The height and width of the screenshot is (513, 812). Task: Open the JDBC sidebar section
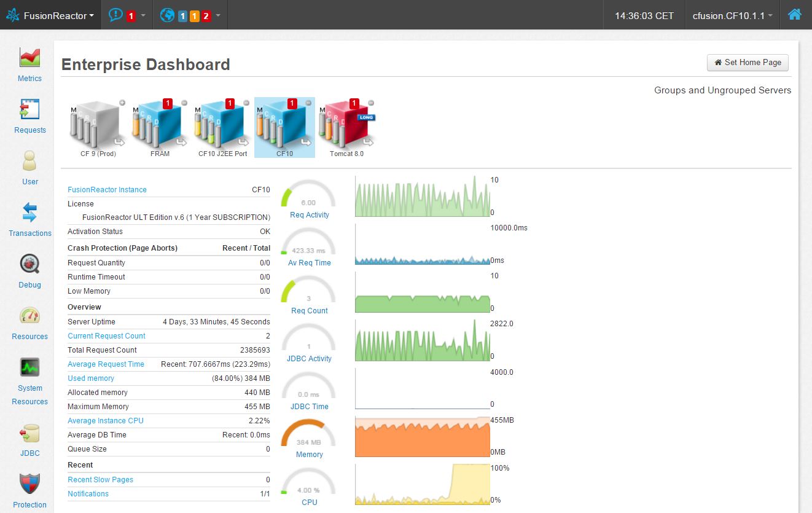pyautogui.click(x=29, y=441)
